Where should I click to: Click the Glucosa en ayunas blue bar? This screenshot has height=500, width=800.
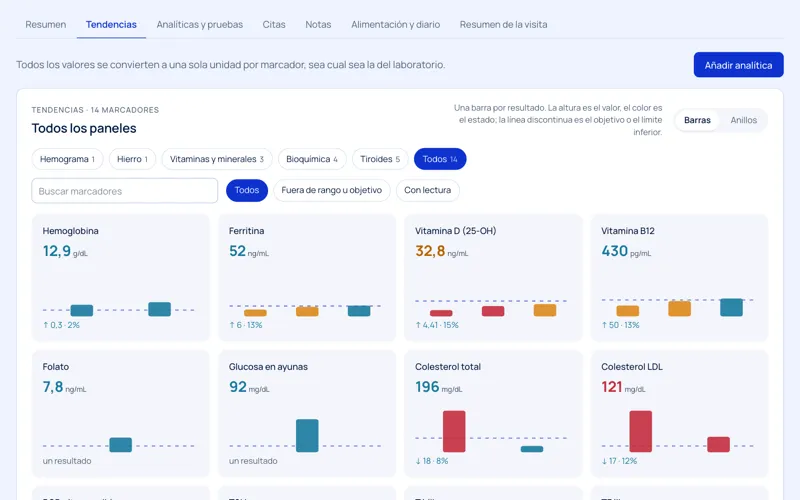click(x=307, y=435)
